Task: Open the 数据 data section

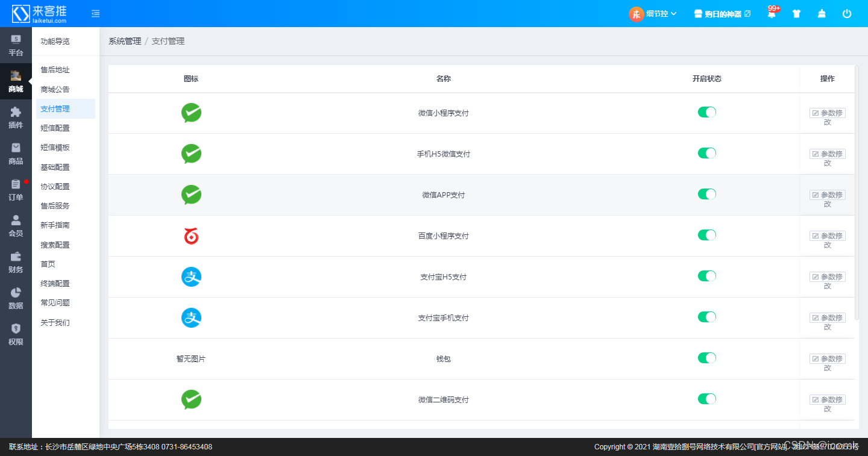Action: 16,298
